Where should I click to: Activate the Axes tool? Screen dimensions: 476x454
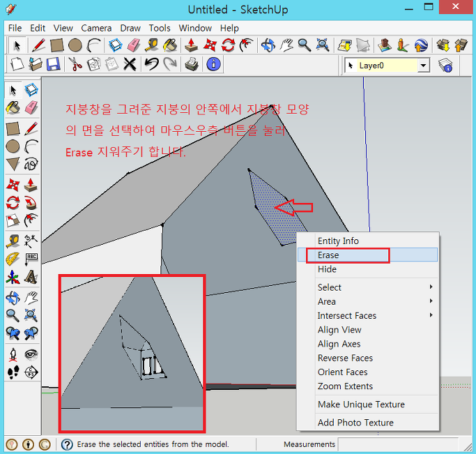13,277
